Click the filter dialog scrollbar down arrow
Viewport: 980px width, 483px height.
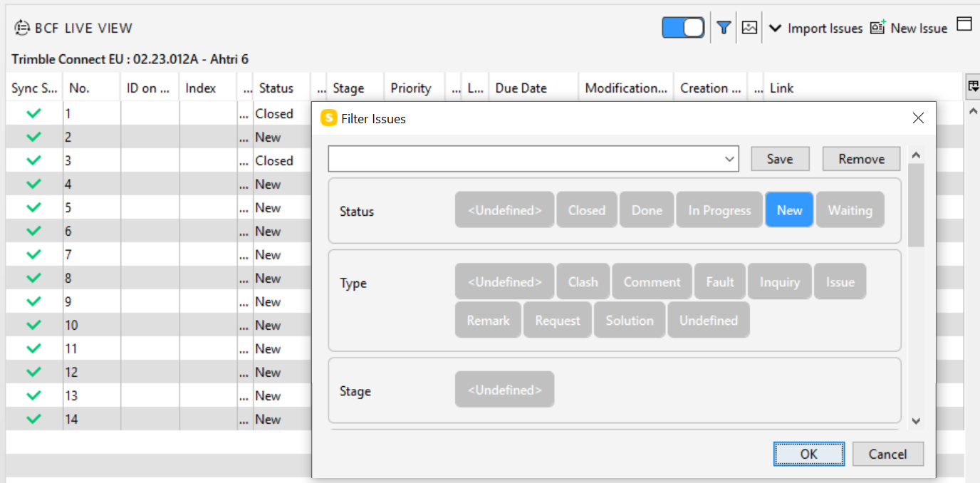916,422
